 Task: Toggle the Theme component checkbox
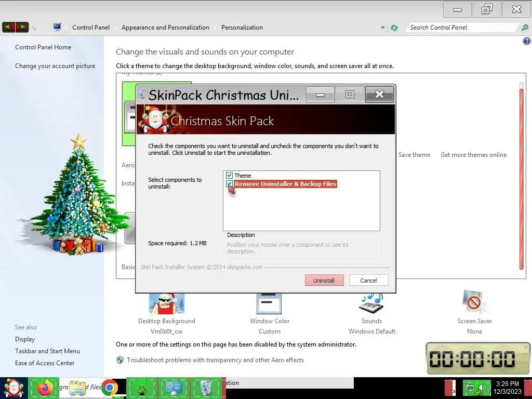[x=229, y=176]
